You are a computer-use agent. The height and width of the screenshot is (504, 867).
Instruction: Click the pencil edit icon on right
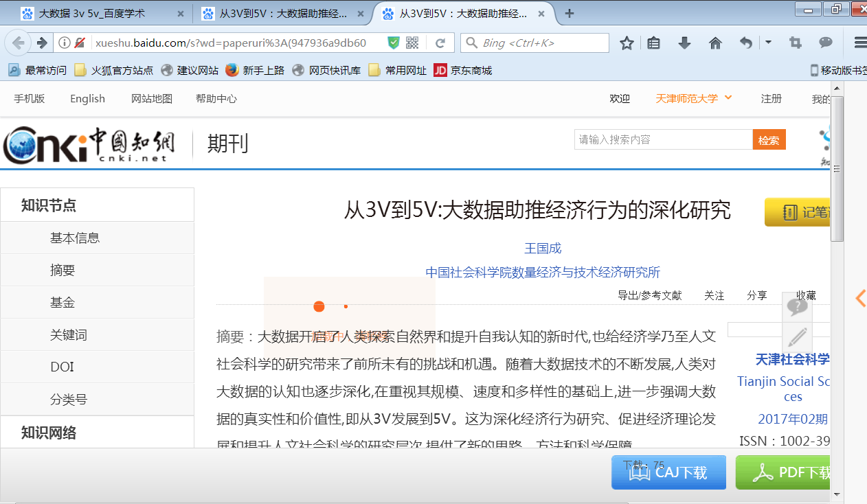(x=797, y=337)
